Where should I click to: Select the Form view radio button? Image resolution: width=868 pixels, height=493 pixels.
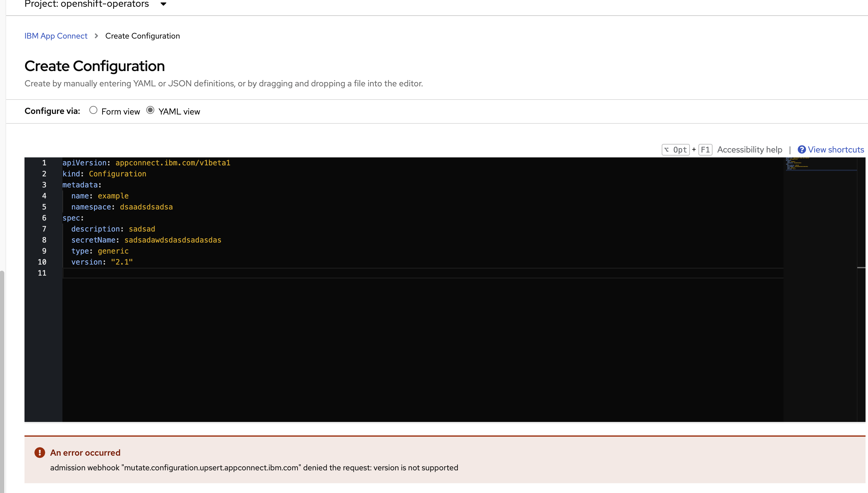pyautogui.click(x=93, y=110)
